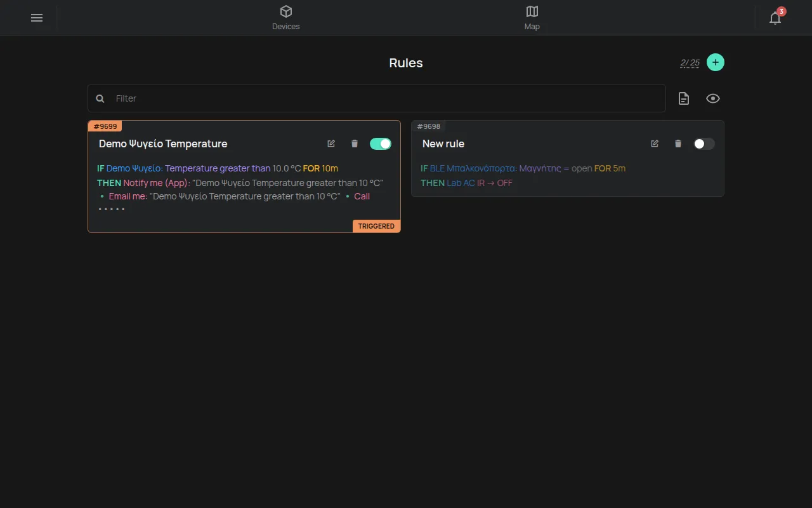Click the 'Email me' action text

point(128,196)
